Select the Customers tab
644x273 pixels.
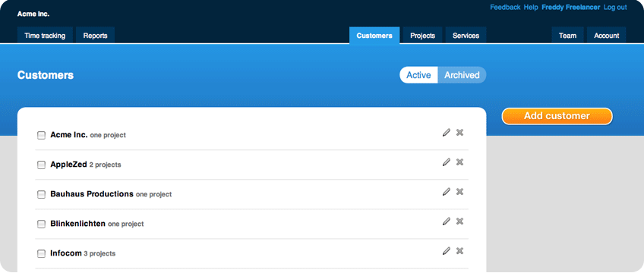[x=374, y=35]
